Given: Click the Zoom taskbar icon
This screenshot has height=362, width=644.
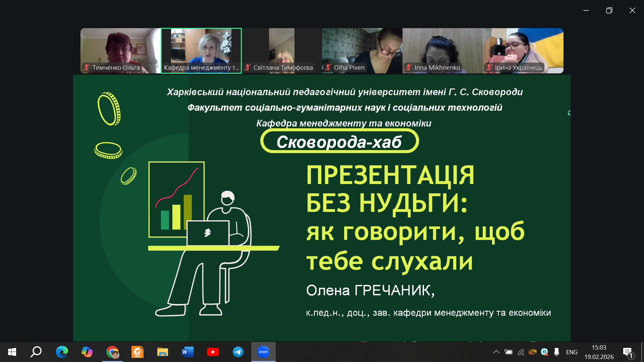Looking at the screenshot, I should [x=263, y=352].
